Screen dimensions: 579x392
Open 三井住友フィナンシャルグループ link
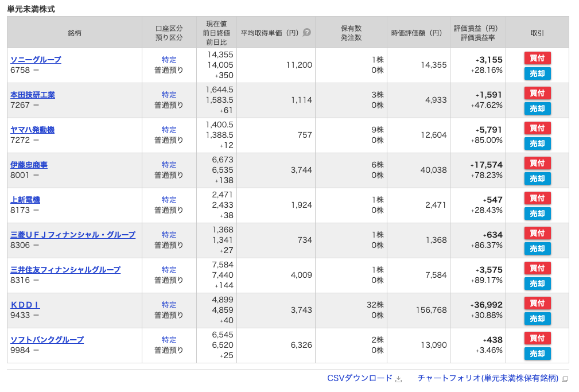pos(65,270)
